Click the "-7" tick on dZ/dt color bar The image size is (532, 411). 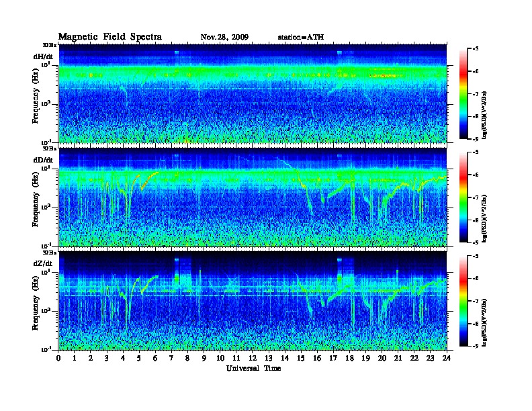tap(476, 301)
